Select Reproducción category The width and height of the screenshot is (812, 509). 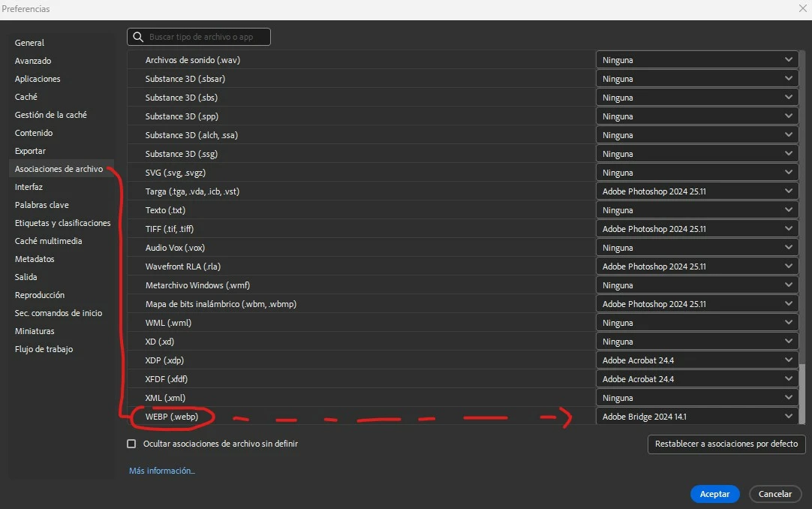[x=39, y=295]
